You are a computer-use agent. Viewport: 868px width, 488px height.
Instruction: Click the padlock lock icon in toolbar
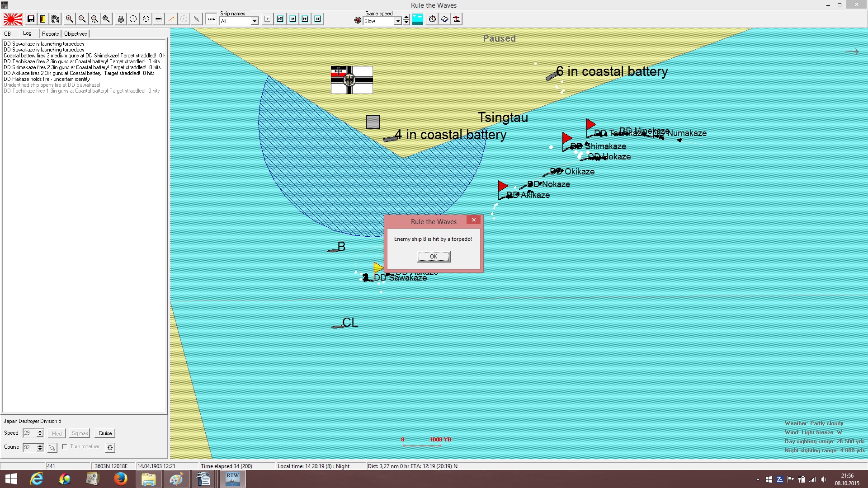coord(121,19)
